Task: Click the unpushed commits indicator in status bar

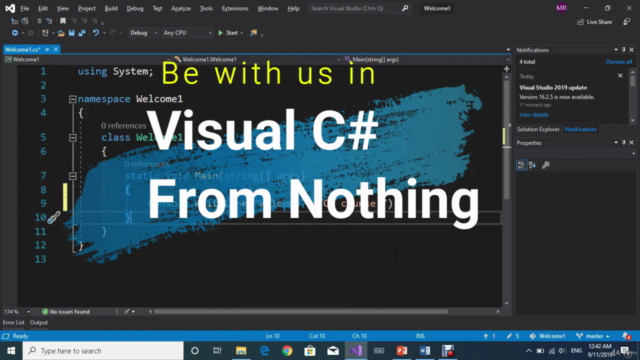Action: pyautogui.click(x=489, y=336)
